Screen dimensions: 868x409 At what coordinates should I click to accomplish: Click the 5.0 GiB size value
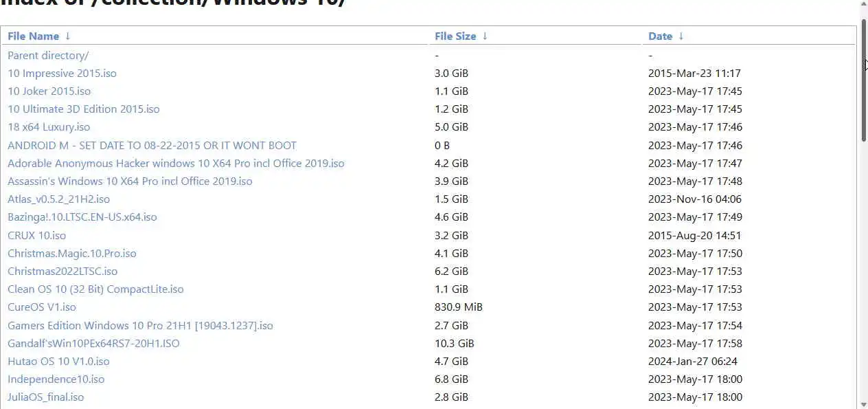click(x=451, y=127)
